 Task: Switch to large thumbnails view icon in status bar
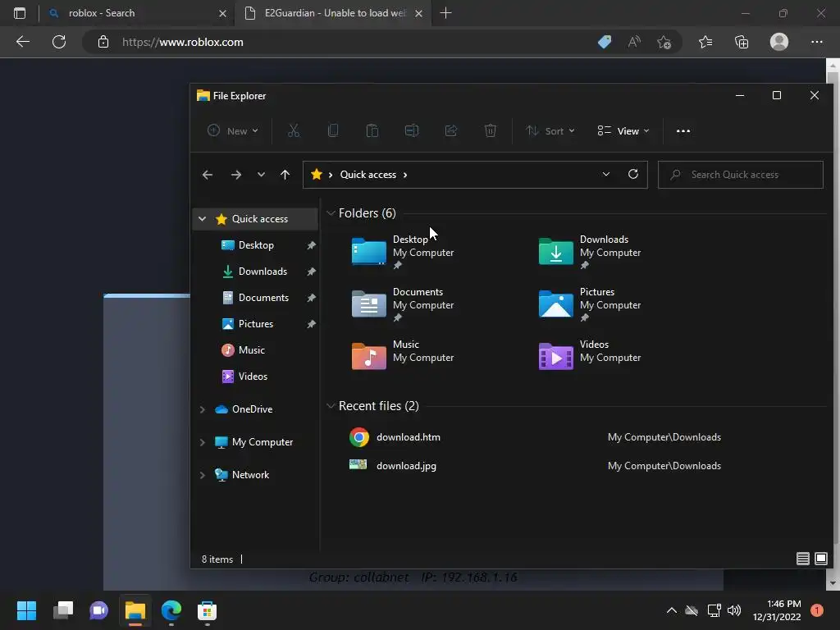[x=820, y=559]
